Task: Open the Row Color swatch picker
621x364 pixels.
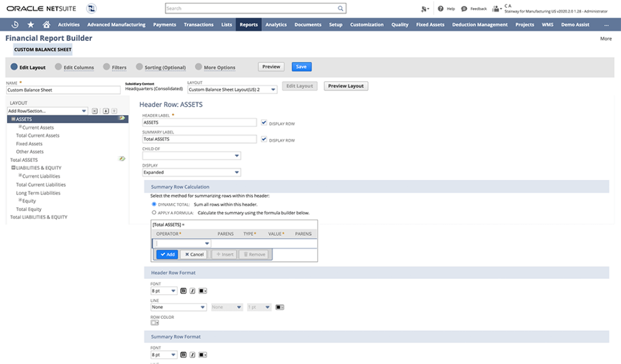Action: tap(155, 323)
